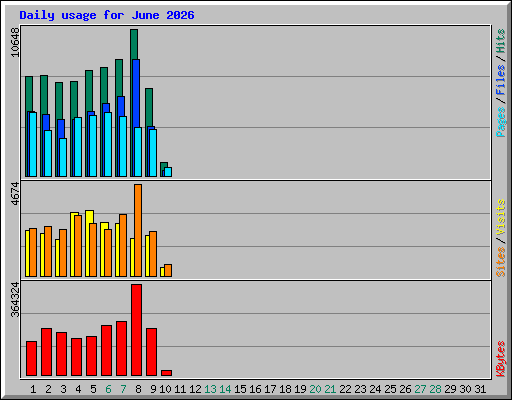
Task: Click day label 30 on the x-axis
Action: click(x=465, y=389)
